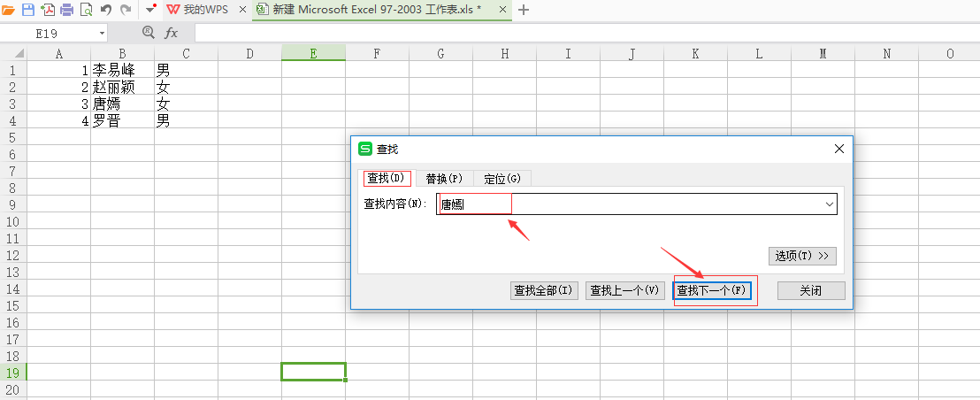Click into the formula bar input
Image resolution: width=980 pixels, height=400 pixels.
pos(587,33)
